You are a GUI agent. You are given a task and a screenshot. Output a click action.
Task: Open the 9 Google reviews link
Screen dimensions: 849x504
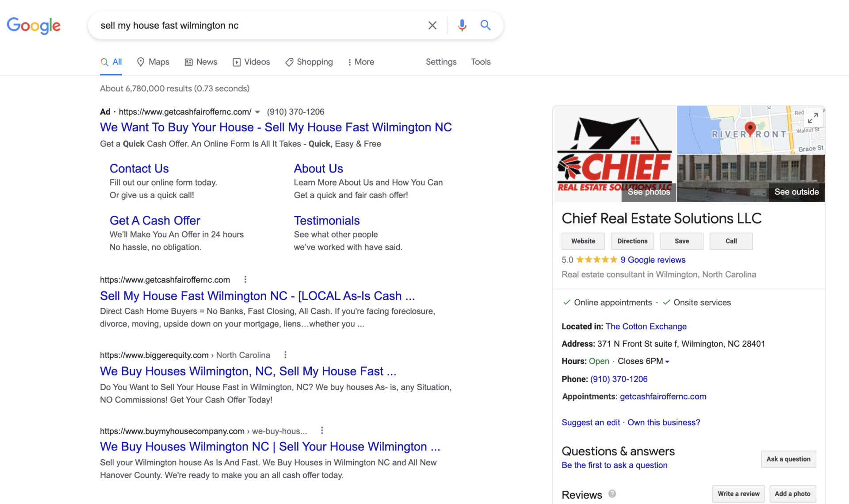pyautogui.click(x=653, y=260)
